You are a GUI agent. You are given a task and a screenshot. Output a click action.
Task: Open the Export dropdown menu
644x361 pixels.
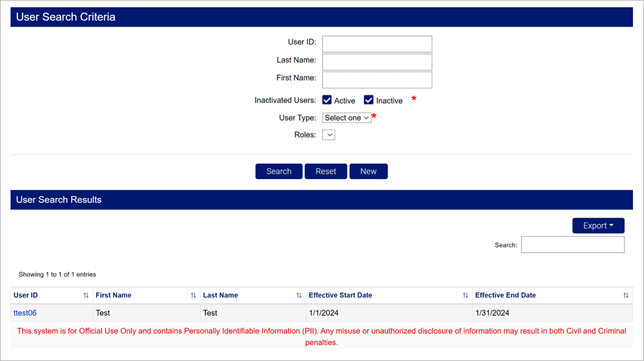[x=598, y=226]
